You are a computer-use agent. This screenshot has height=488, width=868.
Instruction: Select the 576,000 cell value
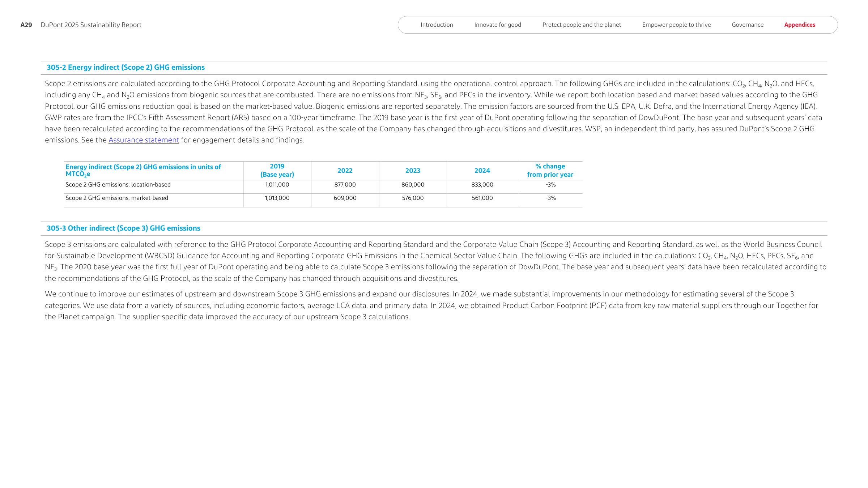click(413, 198)
